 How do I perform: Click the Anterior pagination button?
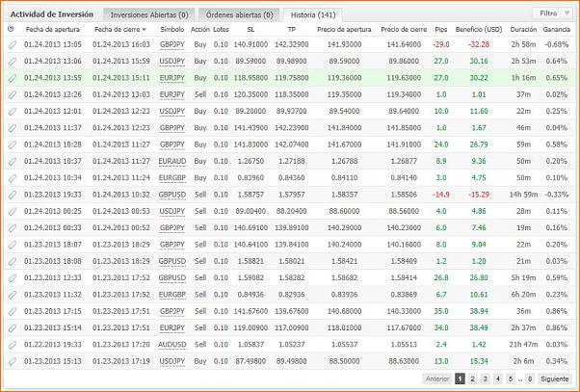(x=437, y=379)
